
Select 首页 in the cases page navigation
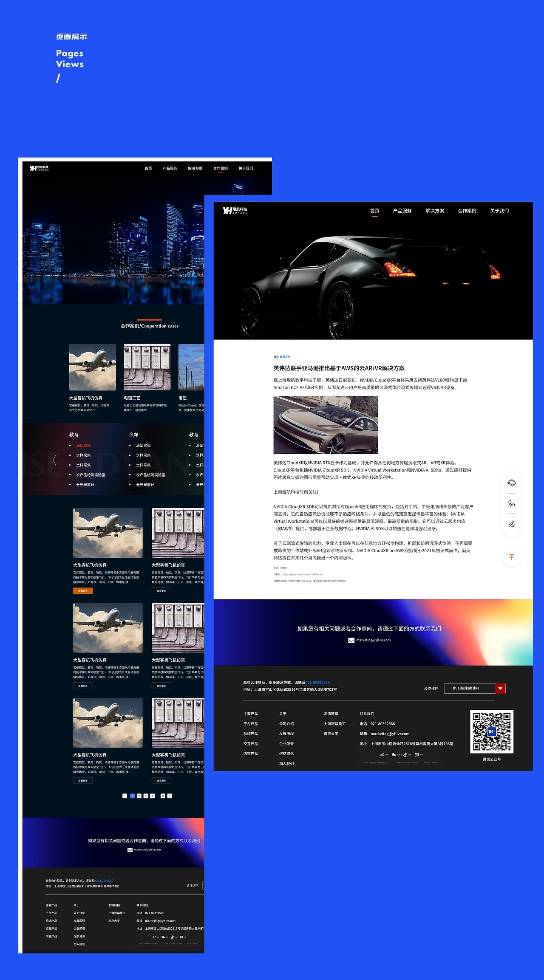(x=148, y=168)
